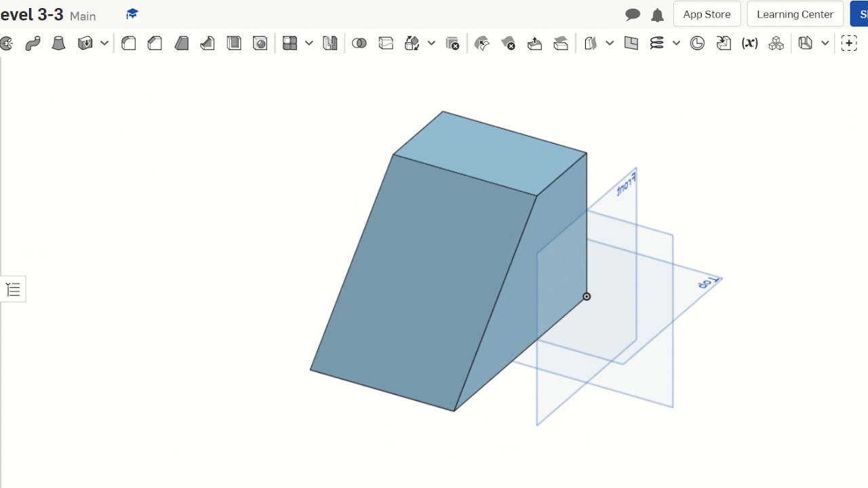Expand the Sheet metal dropdown arrow
The height and width of the screenshot is (488, 868).
coord(825,43)
